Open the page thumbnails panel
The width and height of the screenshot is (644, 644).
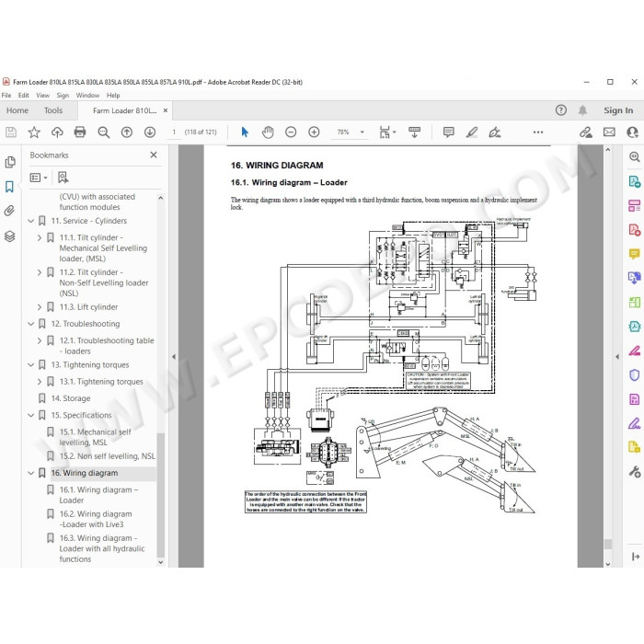10,162
